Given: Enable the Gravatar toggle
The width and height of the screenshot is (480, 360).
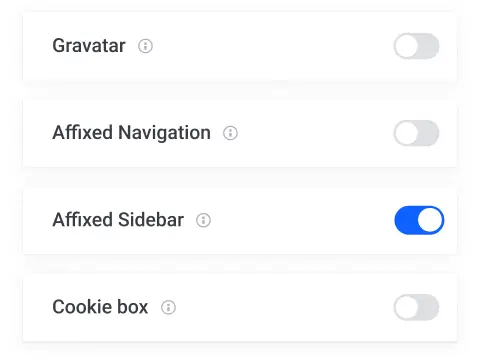Looking at the screenshot, I should (x=416, y=46).
